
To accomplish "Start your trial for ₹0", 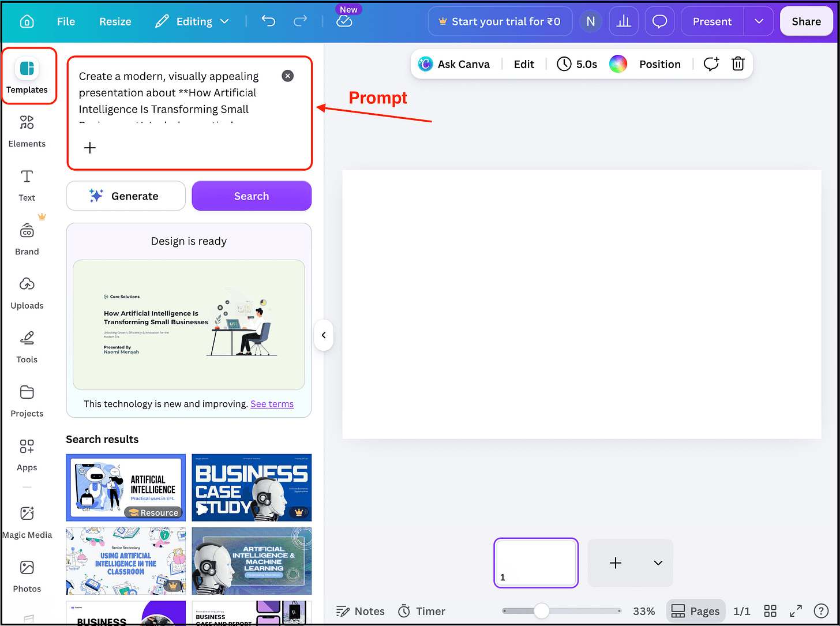I will pos(500,21).
